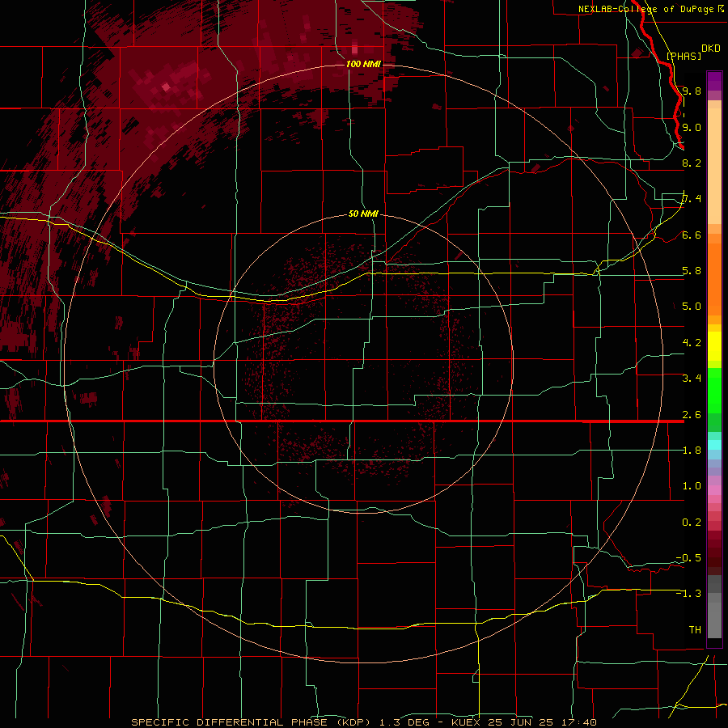This screenshot has height=728, width=728.
Task: Click the 25 JUN 25 17:40 timestamp
Action: point(542,722)
